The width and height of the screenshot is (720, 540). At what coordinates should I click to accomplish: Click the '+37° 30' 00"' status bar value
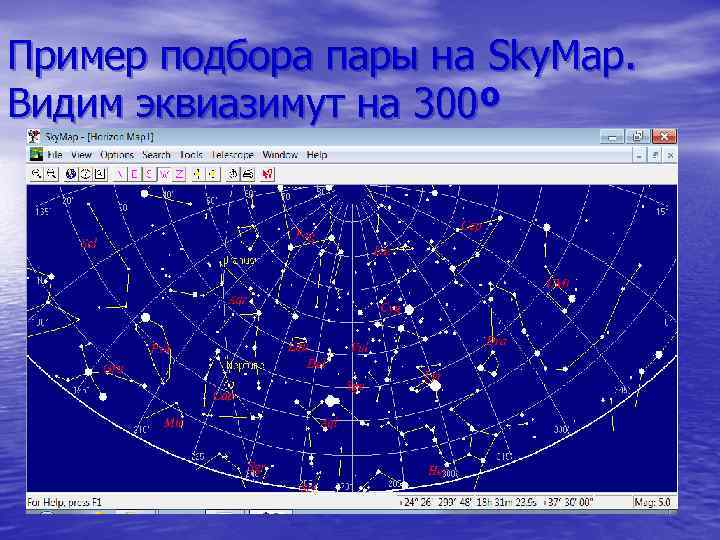tap(568, 502)
